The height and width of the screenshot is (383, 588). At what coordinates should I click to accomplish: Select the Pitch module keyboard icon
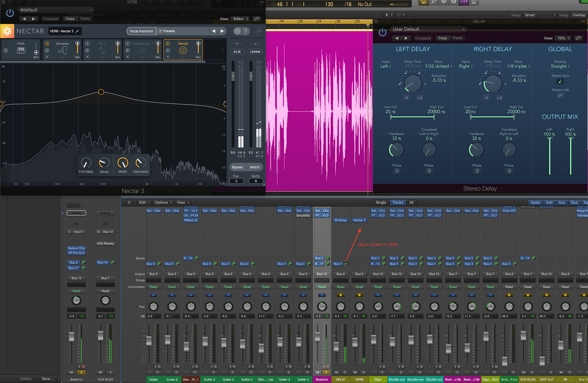(x=21, y=50)
